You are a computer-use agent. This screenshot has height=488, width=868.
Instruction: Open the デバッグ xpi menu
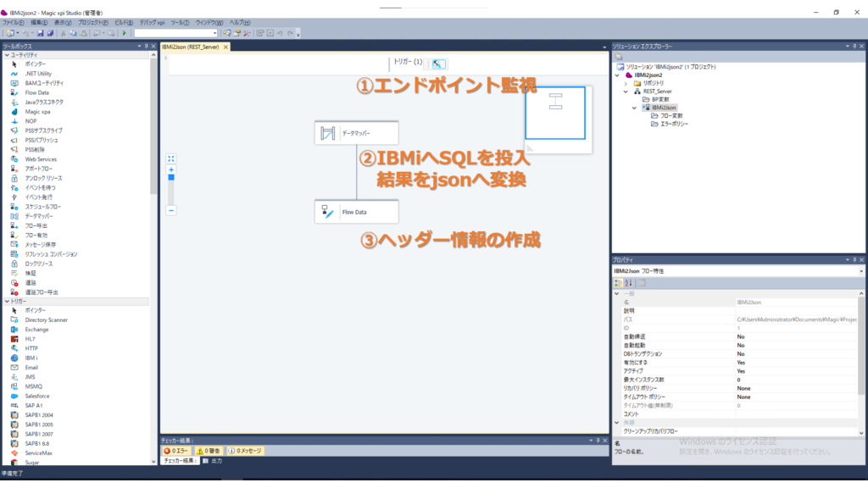pyautogui.click(x=152, y=23)
